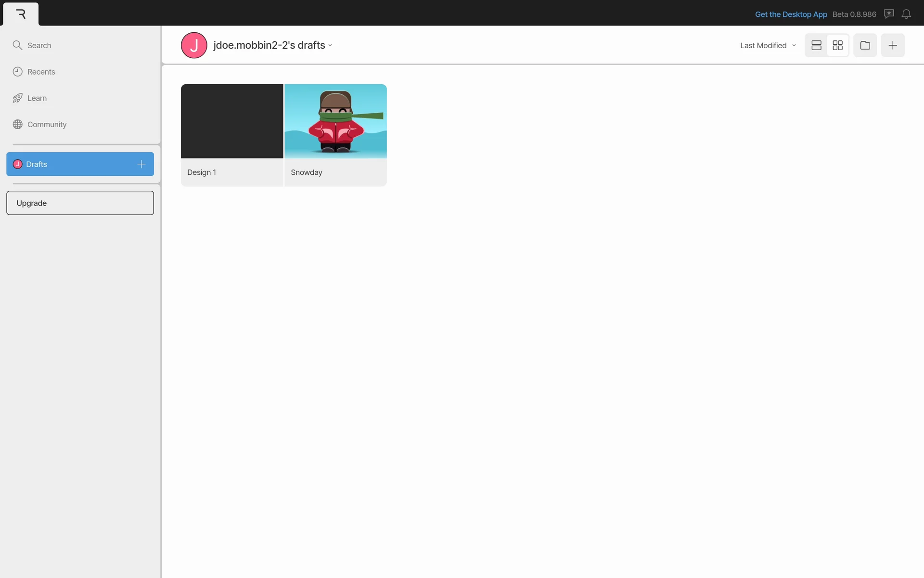
Task: Click the feedback chat bubble icon
Action: tap(889, 14)
